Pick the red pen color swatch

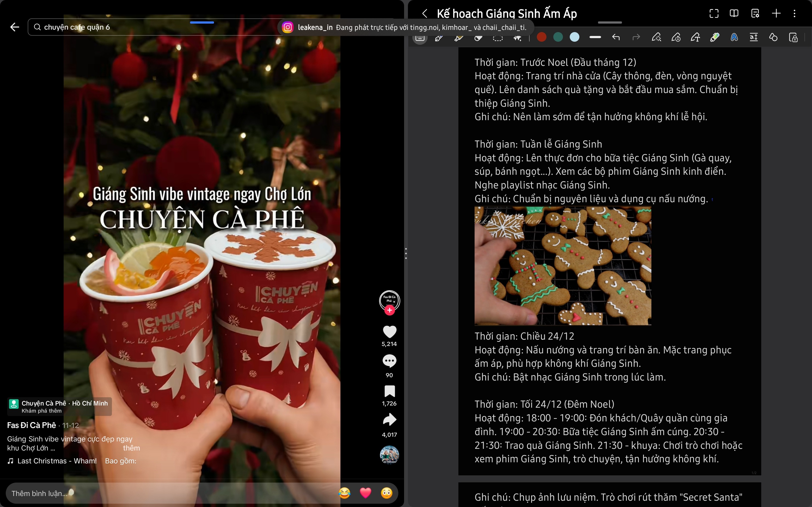542,37
